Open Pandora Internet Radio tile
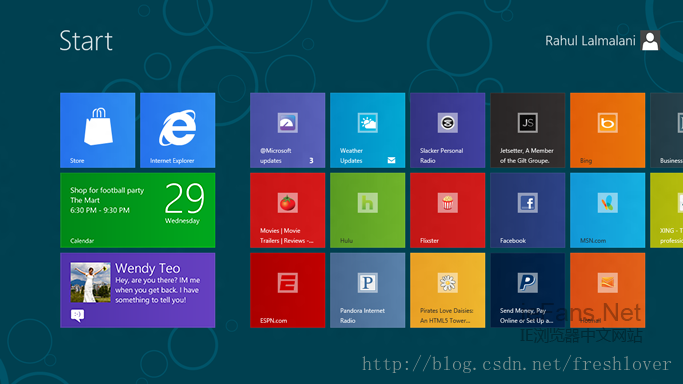This screenshot has height=384, width=683. click(367, 290)
